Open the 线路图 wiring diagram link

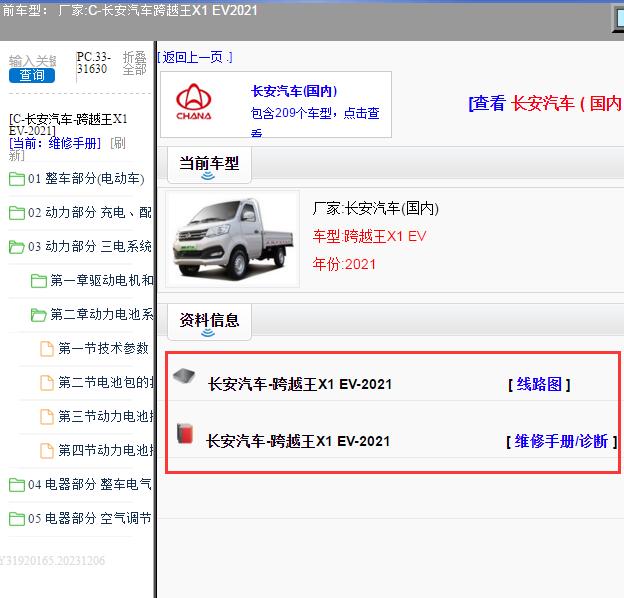(x=539, y=384)
